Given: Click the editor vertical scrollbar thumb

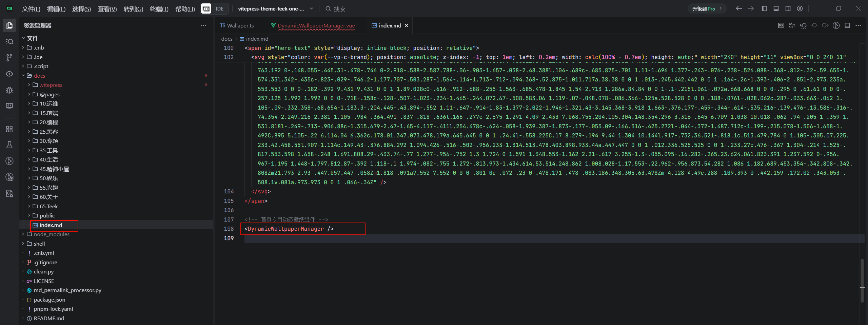Looking at the screenshot, I should tap(862, 280).
